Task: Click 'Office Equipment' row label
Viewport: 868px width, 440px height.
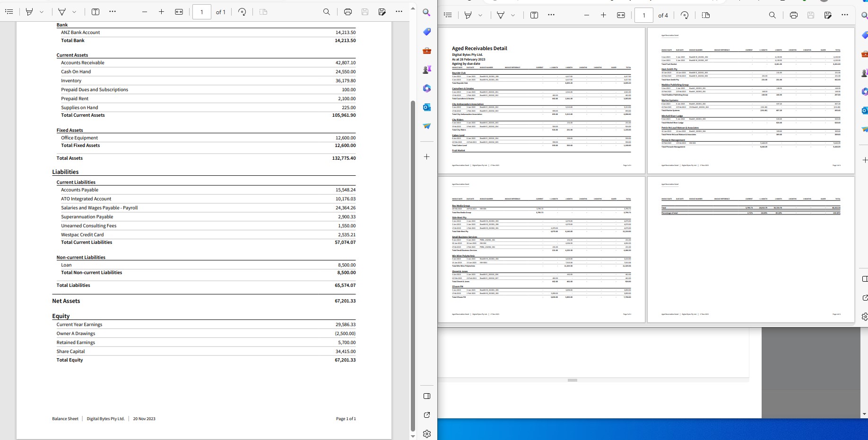Action: click(x=79, y=138)
